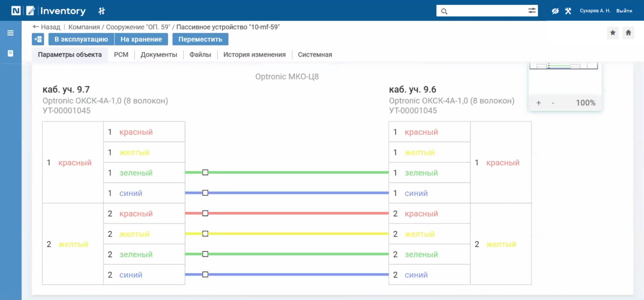Click the document icon in left sidebar
The width and height of the screenshot is (644, 300).
[10, 53]
